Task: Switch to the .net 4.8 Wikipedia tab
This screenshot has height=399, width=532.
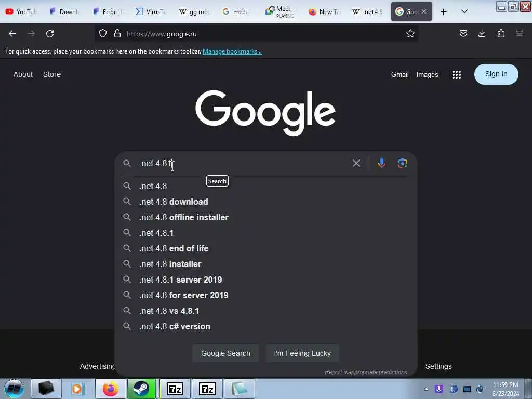Action: click(367, 11)
